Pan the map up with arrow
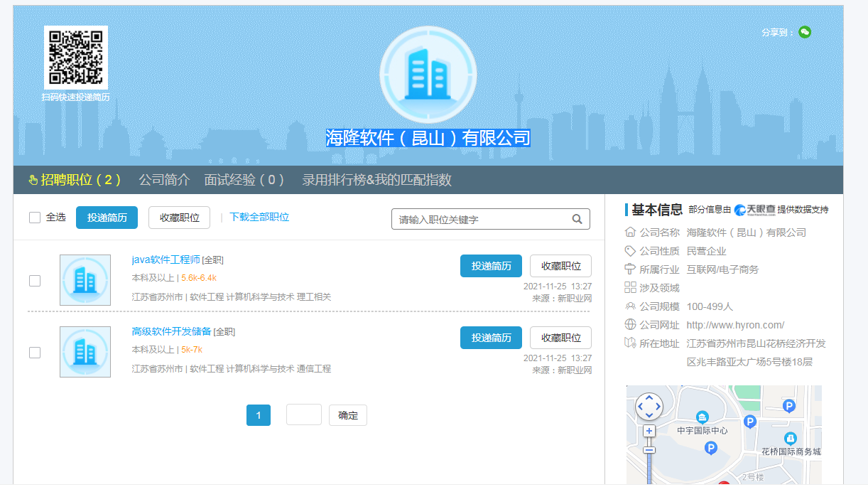The width and height of the screenshot is (868, 487). 649,398
